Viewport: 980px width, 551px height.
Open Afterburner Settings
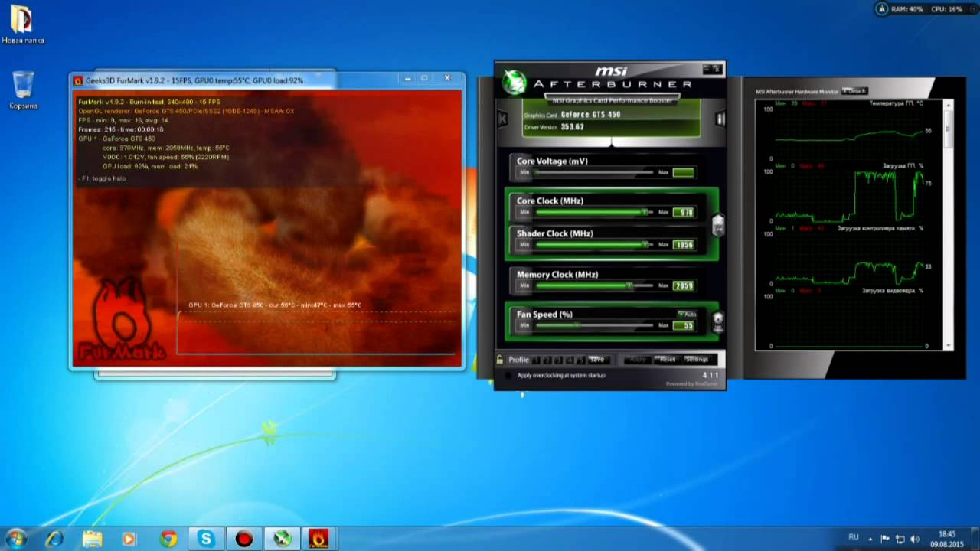pos(697,360)
